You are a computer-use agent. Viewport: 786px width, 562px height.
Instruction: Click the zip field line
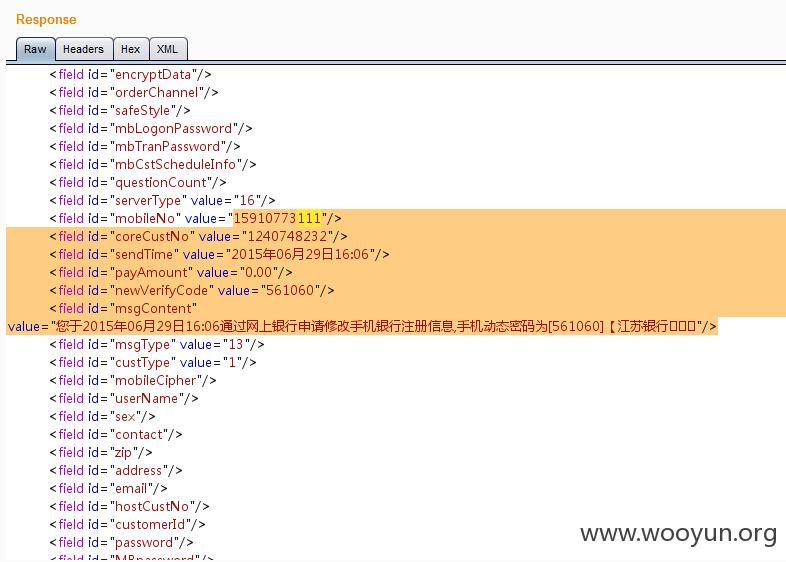pos(101,453)
